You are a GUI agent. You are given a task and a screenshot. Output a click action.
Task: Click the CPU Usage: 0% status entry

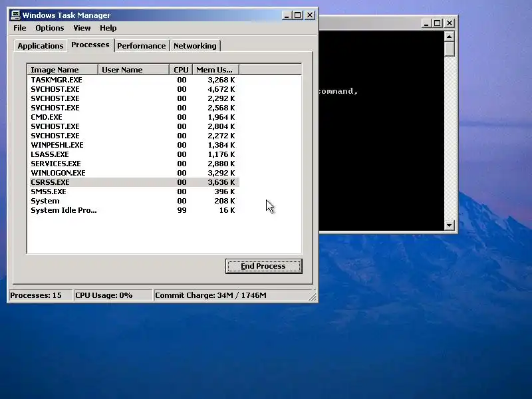point(112,295)
